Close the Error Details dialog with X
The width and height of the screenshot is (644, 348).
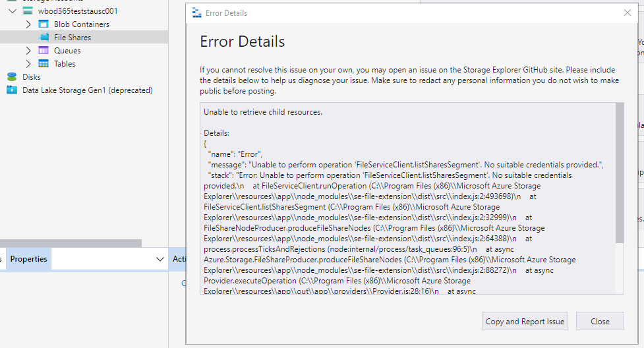click(x=627, y=13)
